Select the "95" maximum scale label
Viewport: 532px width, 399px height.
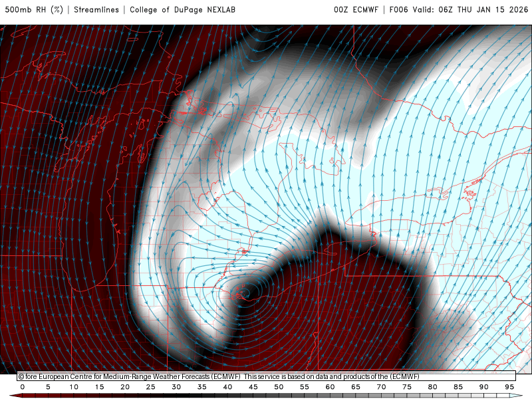pyautogui.click(x=509, y=387)
